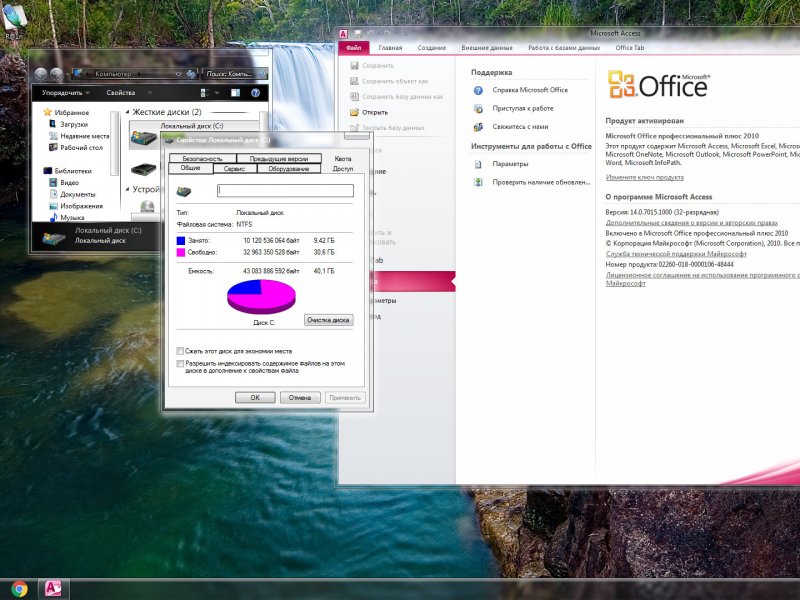Confirm the properties dialog with OK
800x600 pixels.
(255, 397)
